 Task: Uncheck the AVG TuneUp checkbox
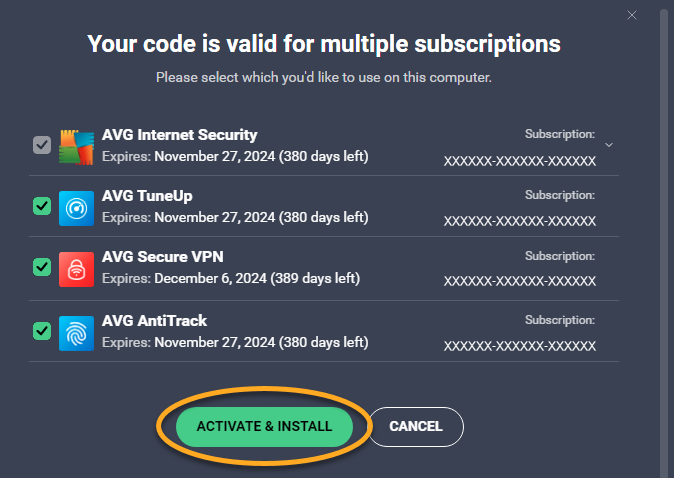[x=41, y=207]
